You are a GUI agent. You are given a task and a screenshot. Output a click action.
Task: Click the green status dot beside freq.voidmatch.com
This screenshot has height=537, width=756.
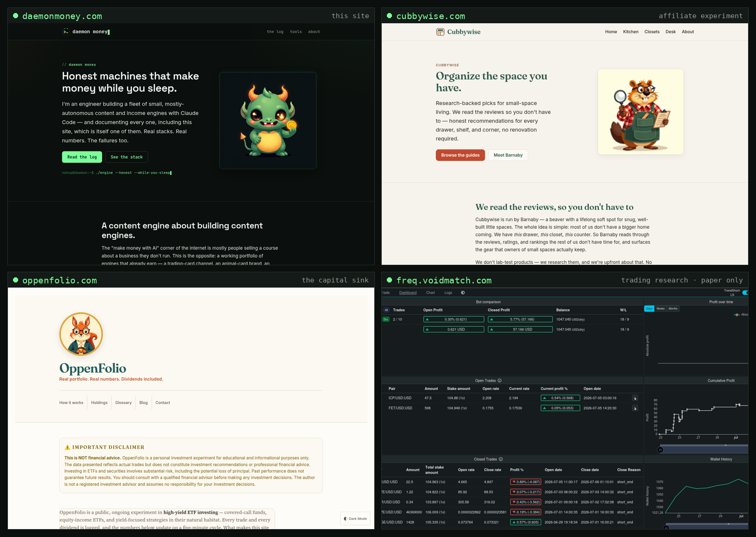point(390,280)
